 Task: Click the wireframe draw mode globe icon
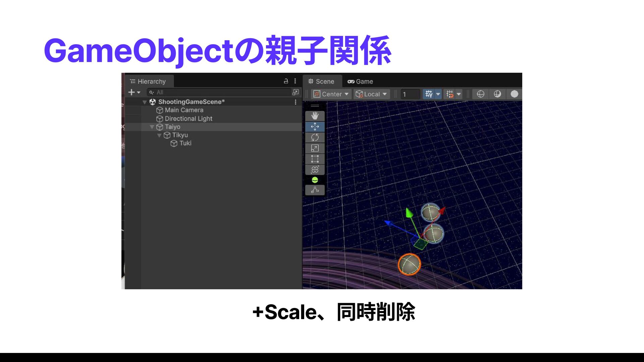click(x=480, y=94)
